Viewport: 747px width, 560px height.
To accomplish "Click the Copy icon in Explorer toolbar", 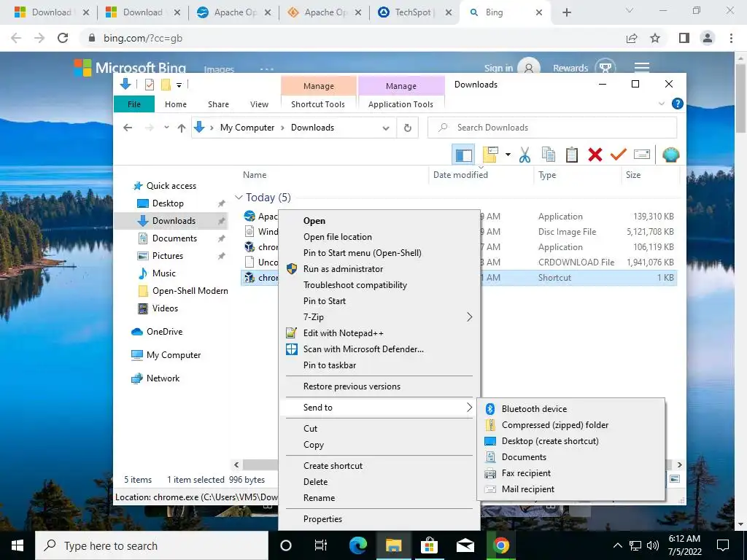I will pos(549,155).
